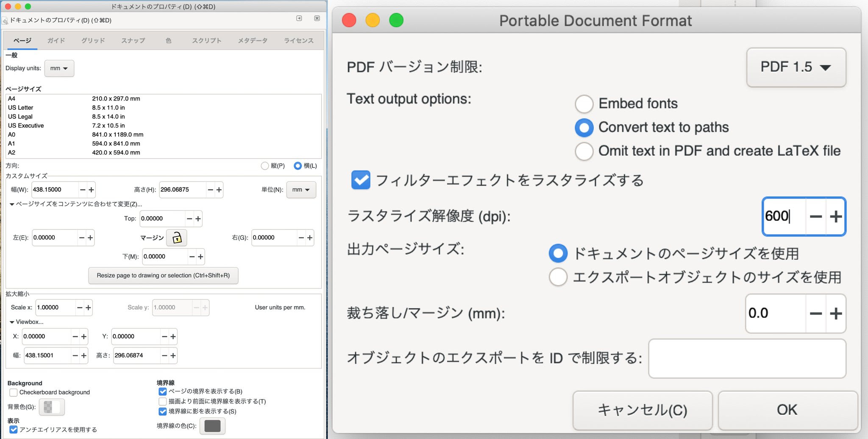Open the Display units dropdown
This screenshot has height=439, width=868.
pyautogui.click(x=59, y=68)
